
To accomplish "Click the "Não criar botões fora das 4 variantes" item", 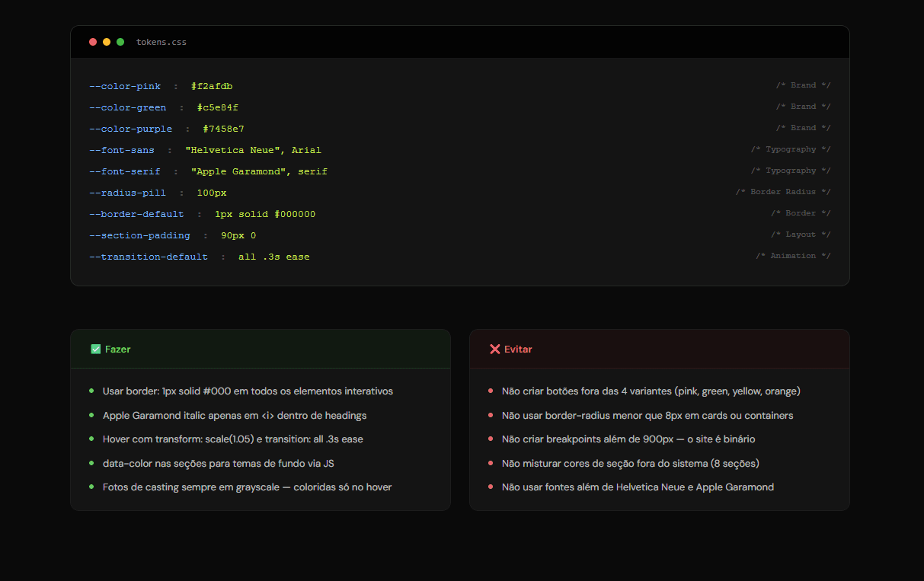I will (651, 391).
